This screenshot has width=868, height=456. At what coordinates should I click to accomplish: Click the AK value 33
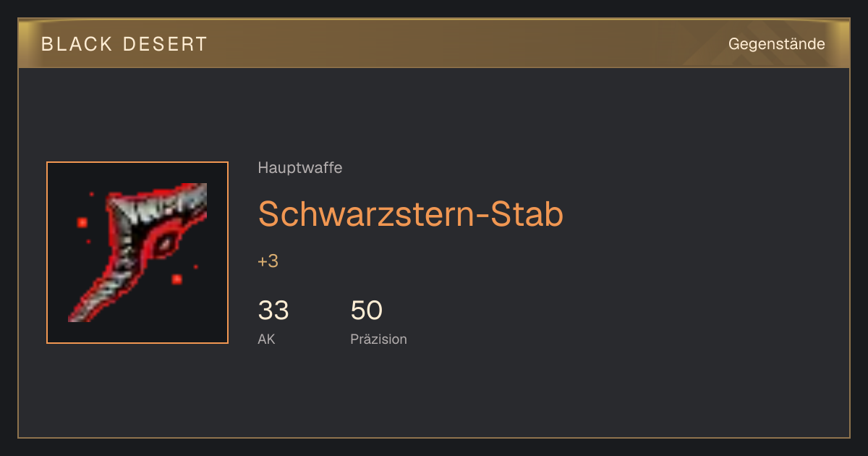[x=273, y=311]
